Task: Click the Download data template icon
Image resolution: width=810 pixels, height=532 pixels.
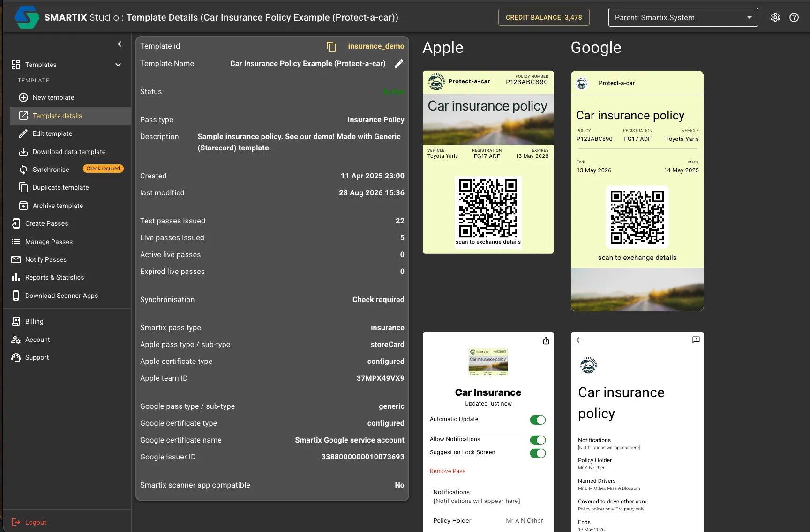Action: [x=23, y=152]
